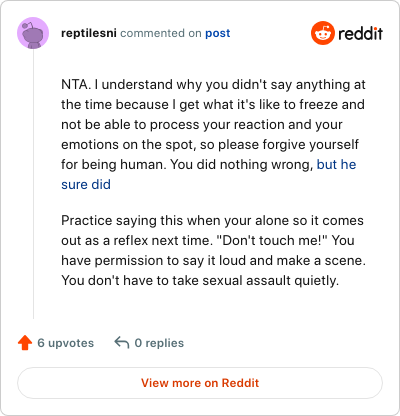Click the word 'NTA' in comment

coord(74,84)
